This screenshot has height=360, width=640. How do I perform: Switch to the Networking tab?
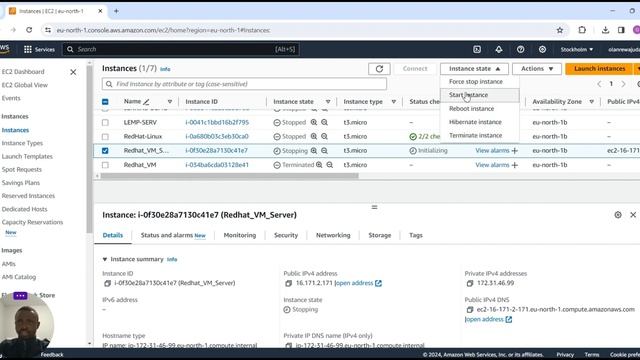[333, 235]
